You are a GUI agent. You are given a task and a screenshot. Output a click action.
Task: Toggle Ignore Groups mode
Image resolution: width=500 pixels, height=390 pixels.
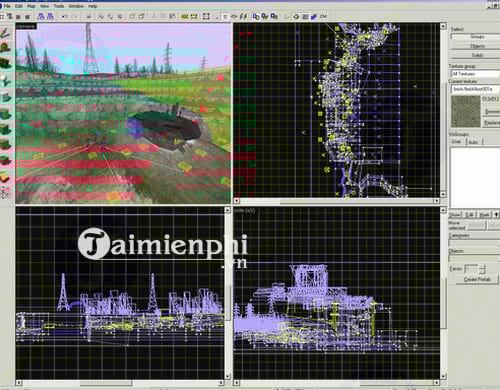tap(119, 16)
